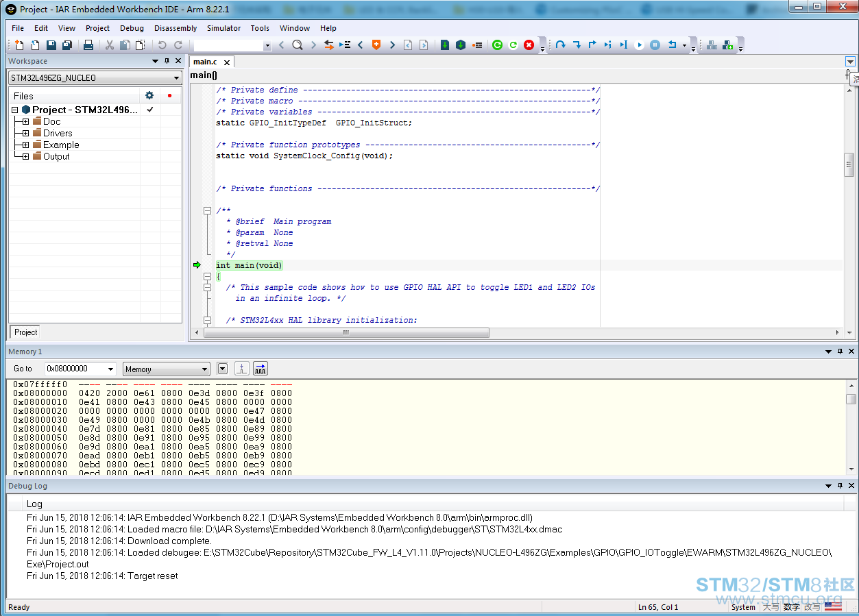
Task: Click the Make build icon
Action: click(461, 45)
